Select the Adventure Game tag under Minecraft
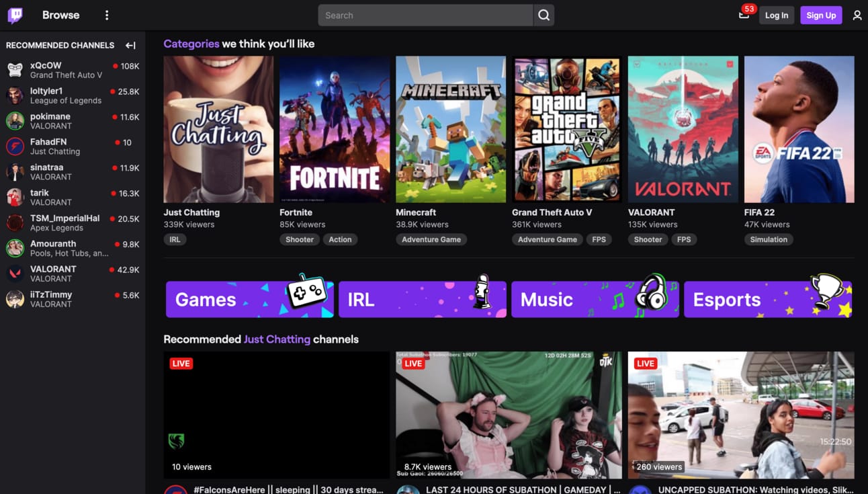868x494 pixels. tap(431, 239)
